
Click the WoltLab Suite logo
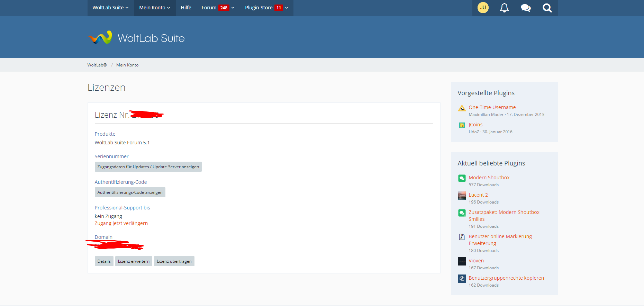tap(136, 38)
